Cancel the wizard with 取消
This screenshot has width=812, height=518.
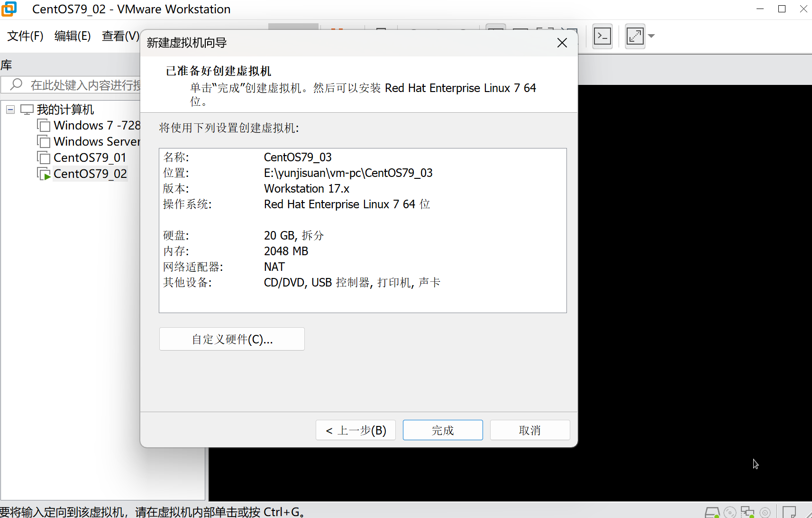(530, 430)
